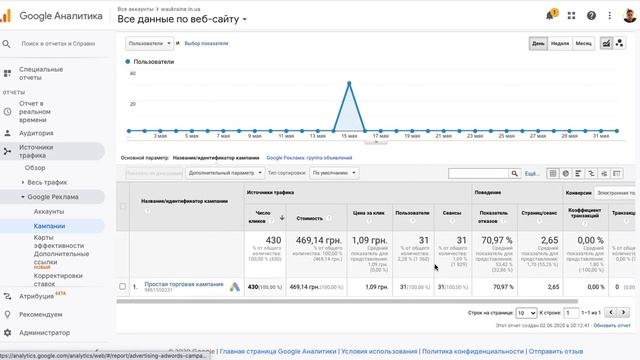The width and height of the screenshot is (640, 360).
Task: Open the По умолчанию sort type dropdown
Action: click(334, 173)
